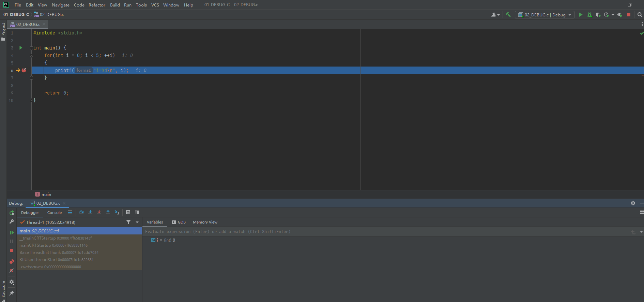Image resolution: width=644 pixels, height=302 pixels.
Task: Close the 02_DEBUG.c editor tab
Action: (x=44, y=24)
